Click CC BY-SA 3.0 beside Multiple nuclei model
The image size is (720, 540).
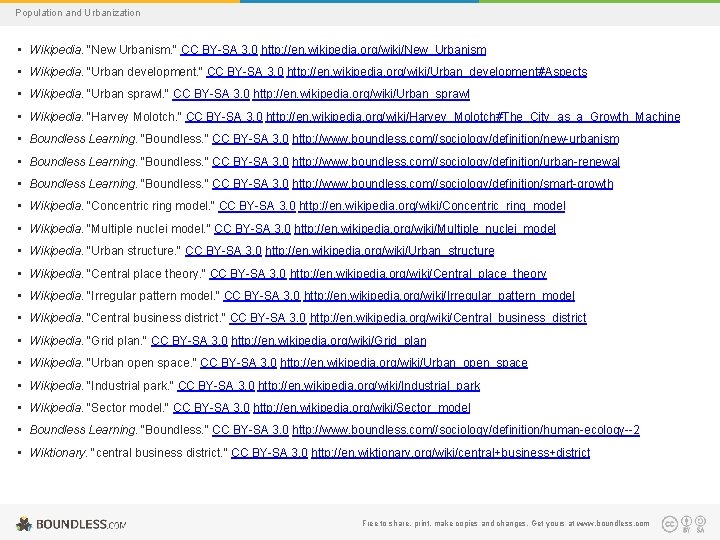pos(252,229)
